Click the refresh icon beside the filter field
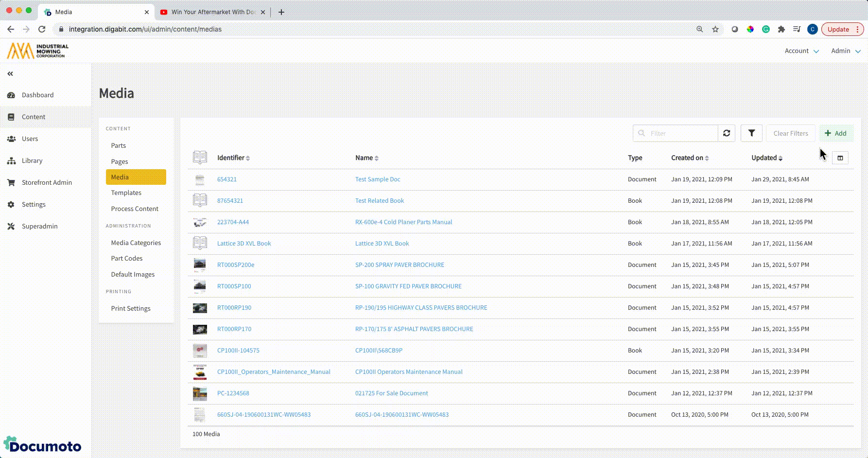Image resolution: width=868 pixels, height=458 pixels. coord(727,133)
